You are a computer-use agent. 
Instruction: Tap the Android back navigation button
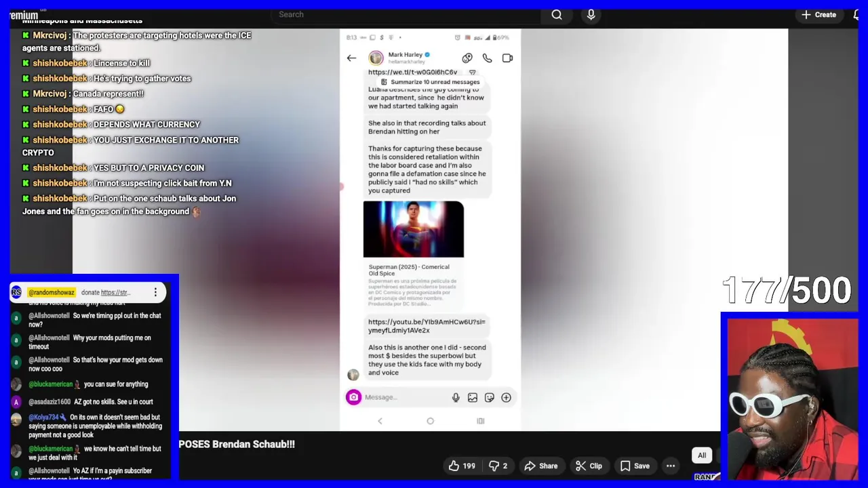pos(380,421)
